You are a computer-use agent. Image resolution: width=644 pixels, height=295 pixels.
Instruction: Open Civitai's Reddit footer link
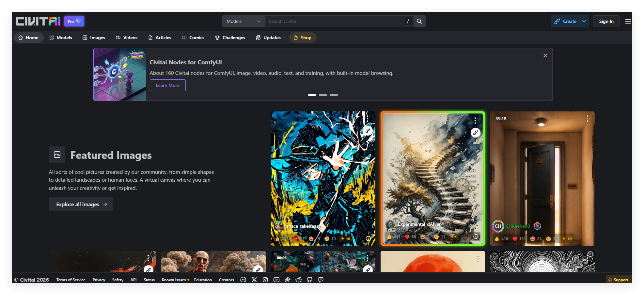[299, 280]
